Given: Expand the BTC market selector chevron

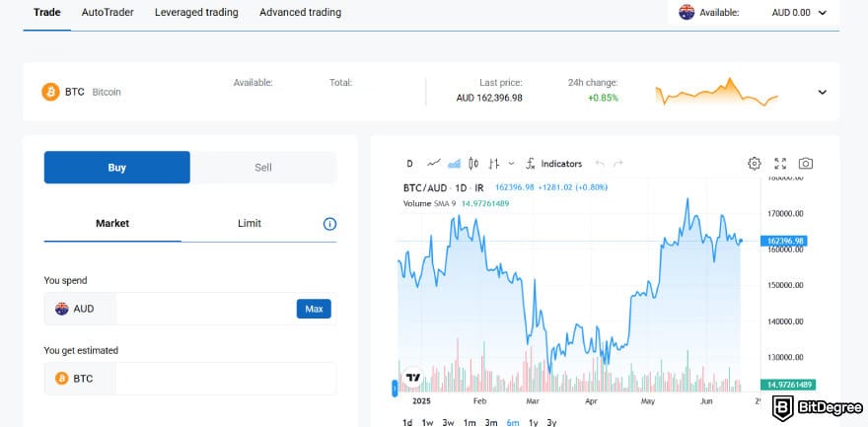Looking at the screenshot, I should [822, 93].
